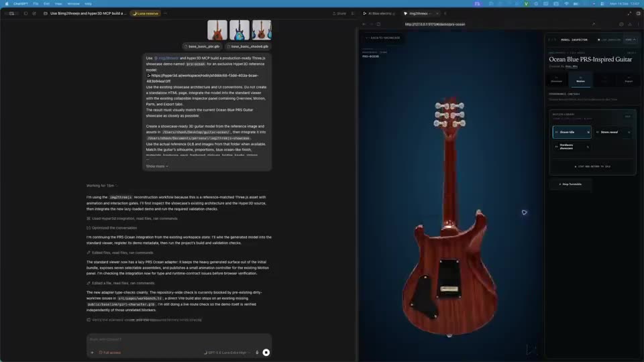Click the plus attach icon in composer
644x362 pixels.
point(92,353)
